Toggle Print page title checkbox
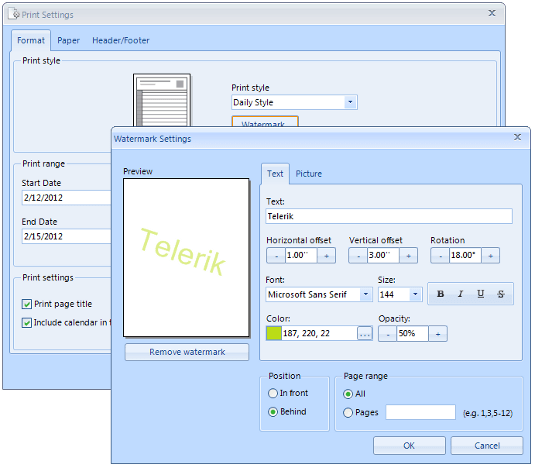 point(27,304)
